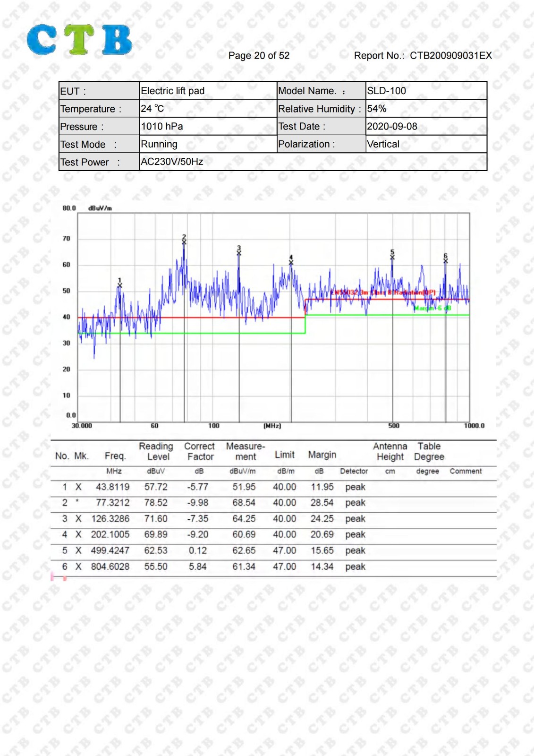The width and height of the screenshot is (534, 756).
Task: Click the 'Test Power' label cell
Action: (x=99, y=162)
